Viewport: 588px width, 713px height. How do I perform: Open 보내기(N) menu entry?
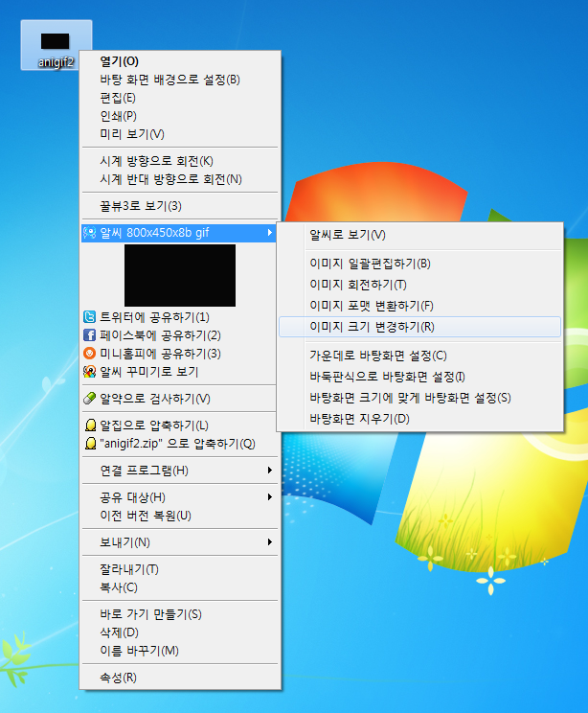(x=179, y=542)
